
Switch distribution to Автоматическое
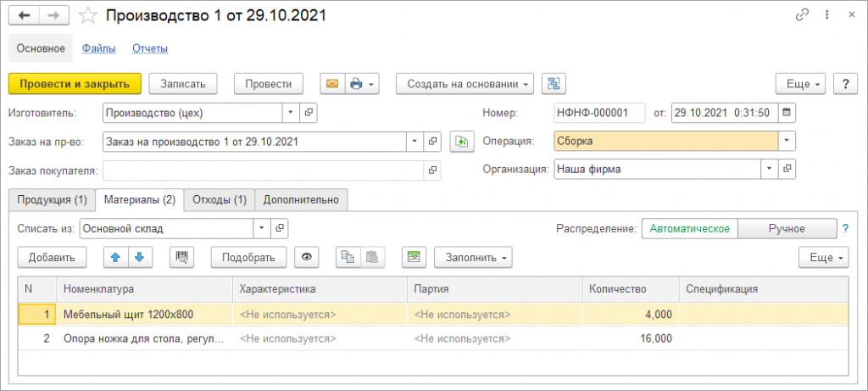690,228
